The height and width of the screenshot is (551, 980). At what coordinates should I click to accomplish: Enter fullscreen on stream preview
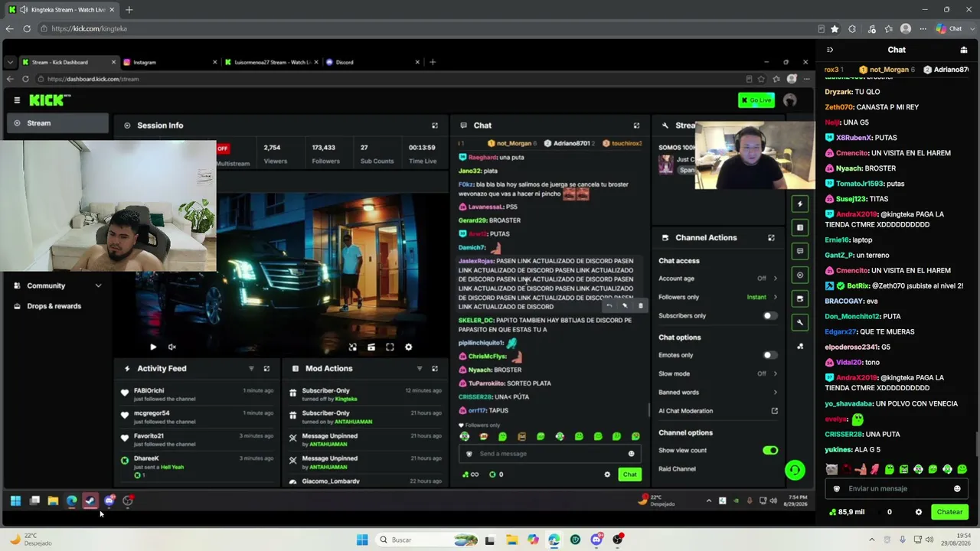(390, 347)
